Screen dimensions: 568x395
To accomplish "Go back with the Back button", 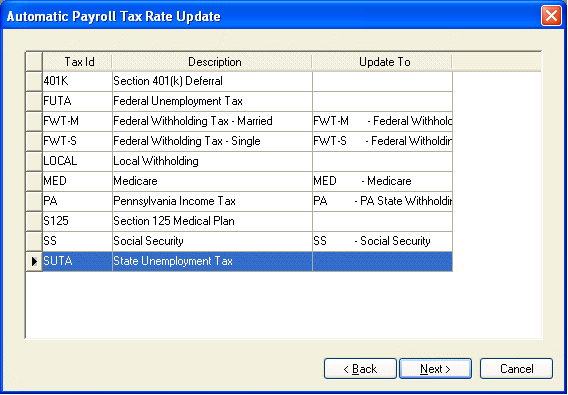I will coord(360,369).
